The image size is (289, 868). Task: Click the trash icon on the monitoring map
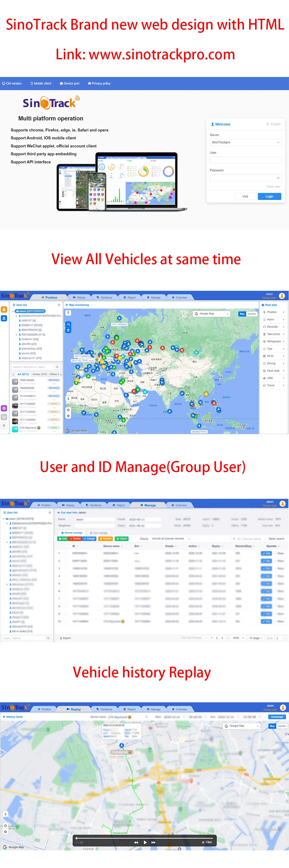coord(68,330)
